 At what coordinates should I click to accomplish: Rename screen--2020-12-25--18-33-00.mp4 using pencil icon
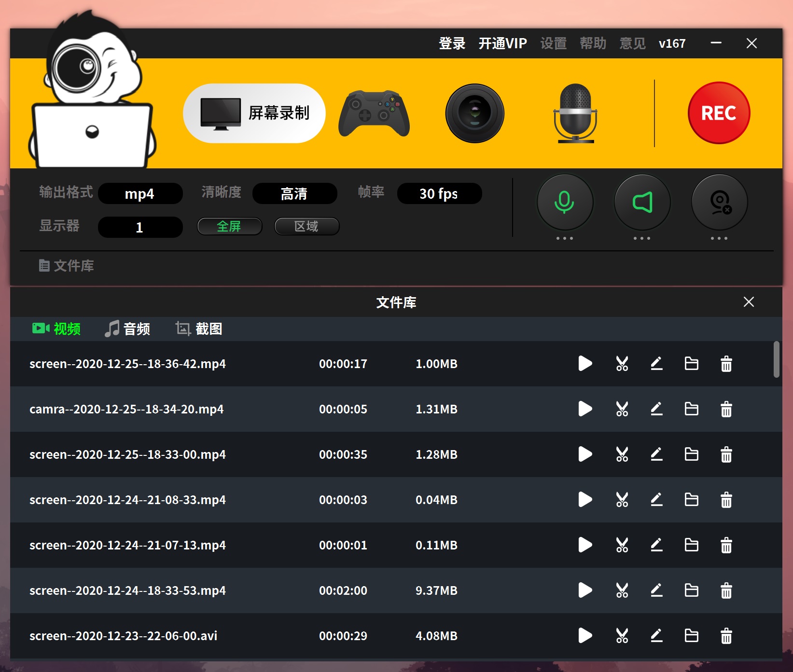(x=656, y=454)
